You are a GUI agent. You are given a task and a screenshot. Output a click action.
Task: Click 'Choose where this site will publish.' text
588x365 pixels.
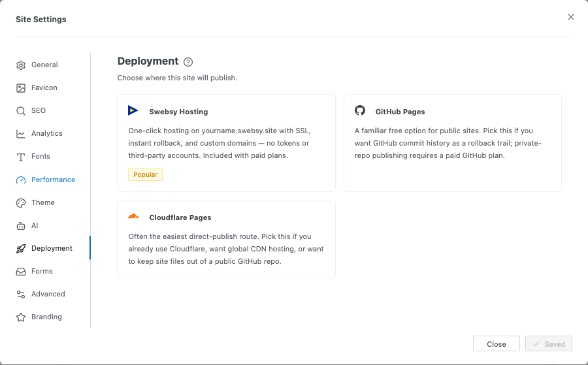177,78
